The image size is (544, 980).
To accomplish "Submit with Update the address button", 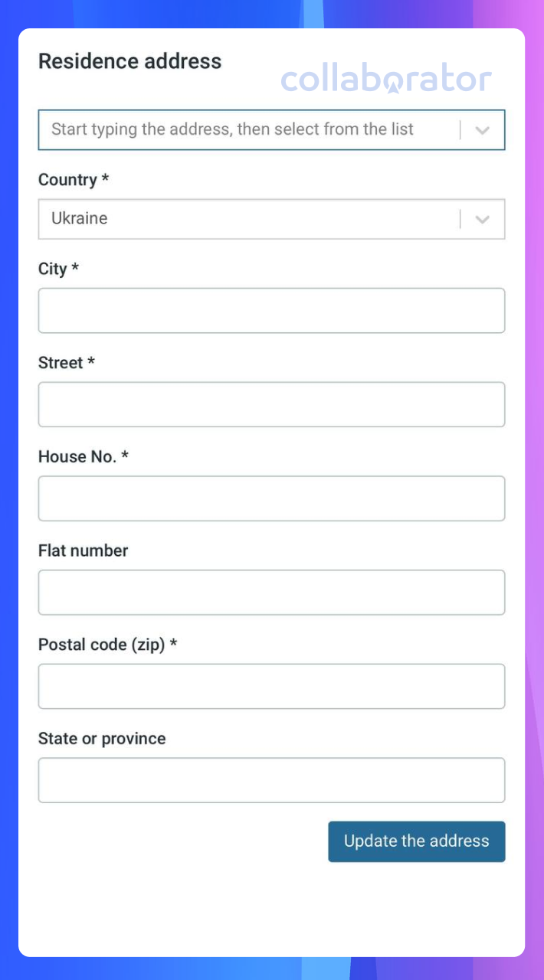I will [x=417, y=841].
